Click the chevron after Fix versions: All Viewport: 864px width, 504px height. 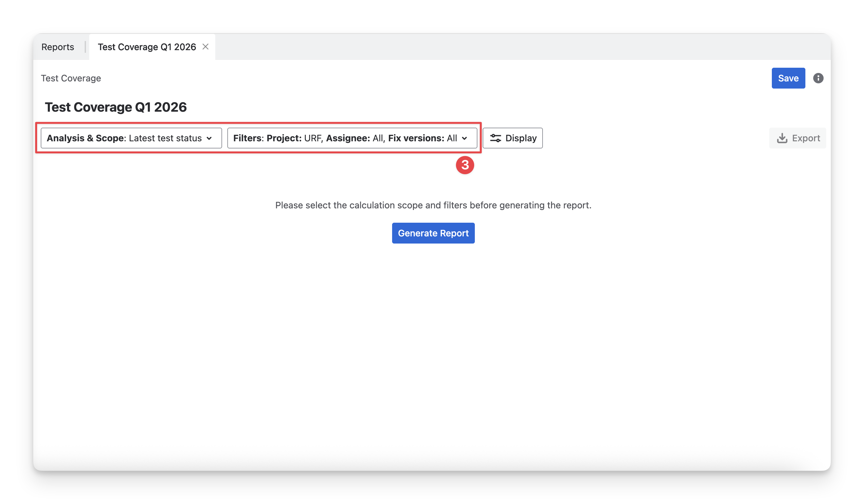pyautogui.click(x=464, y=138)
